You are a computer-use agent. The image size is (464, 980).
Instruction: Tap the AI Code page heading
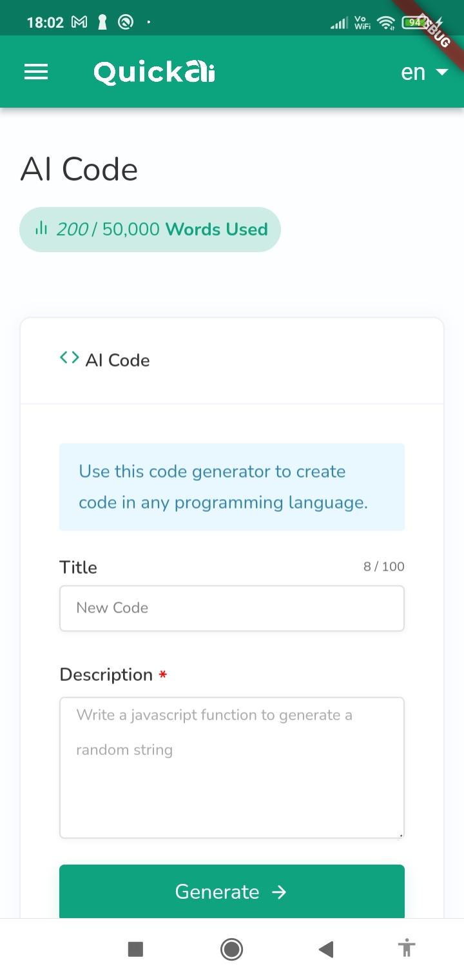coord(79,170)
